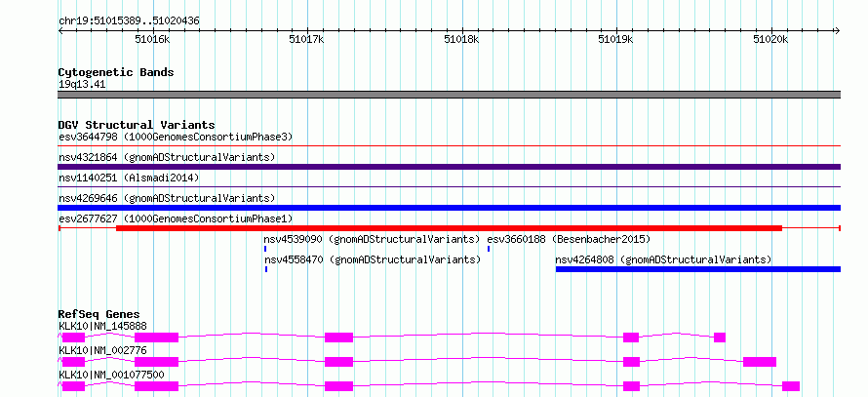Select the 19q13.41 band label
The width and height of the screenshot is (868, 397).
[82, 85]
